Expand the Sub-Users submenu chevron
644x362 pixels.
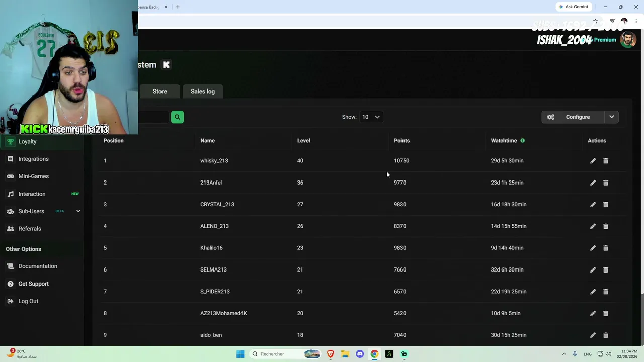[78, 211]
